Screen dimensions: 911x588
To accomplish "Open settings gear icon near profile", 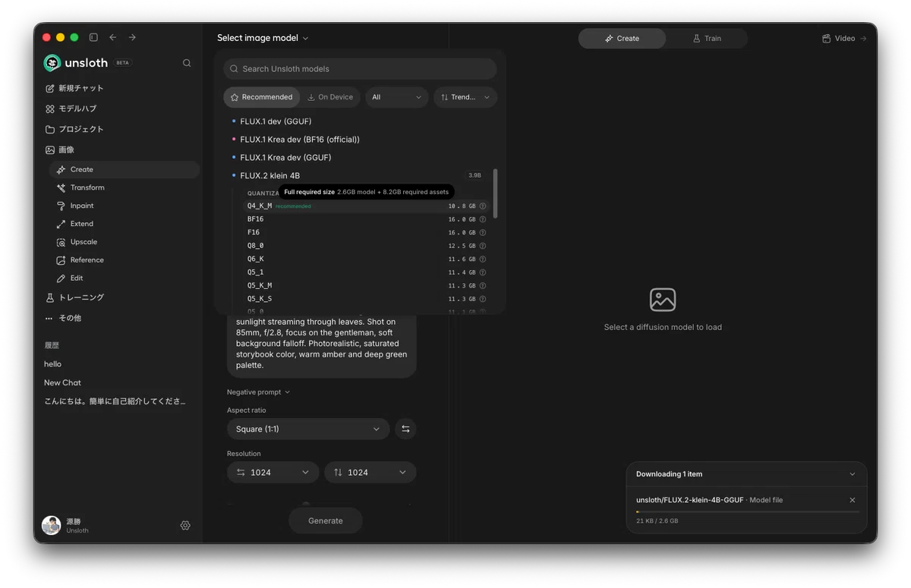I will click(x=185, y=525).
